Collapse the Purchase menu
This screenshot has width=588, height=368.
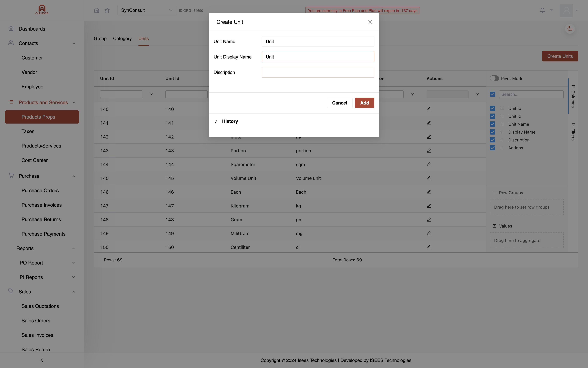click(x=74, y=176)
